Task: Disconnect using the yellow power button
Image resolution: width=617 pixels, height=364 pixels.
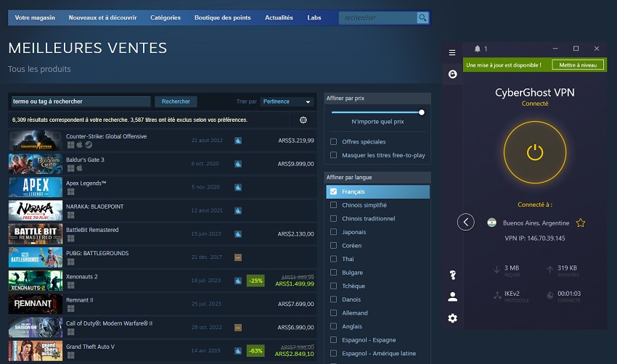Action: pyautogui.click(x=535, y=152)
